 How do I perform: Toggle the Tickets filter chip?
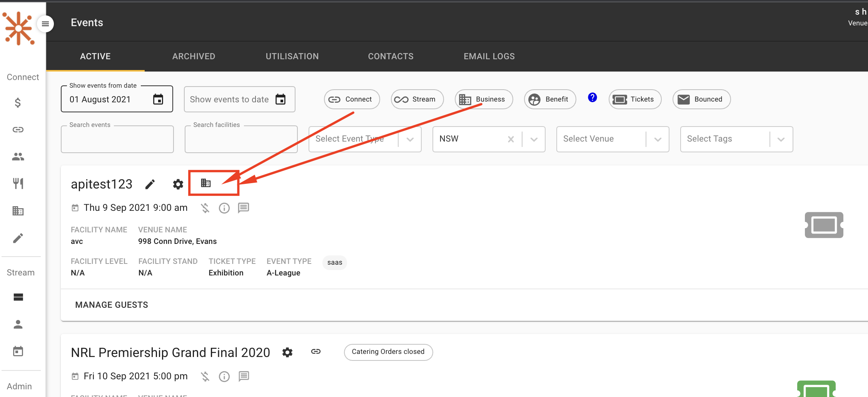tap(635, 99)
